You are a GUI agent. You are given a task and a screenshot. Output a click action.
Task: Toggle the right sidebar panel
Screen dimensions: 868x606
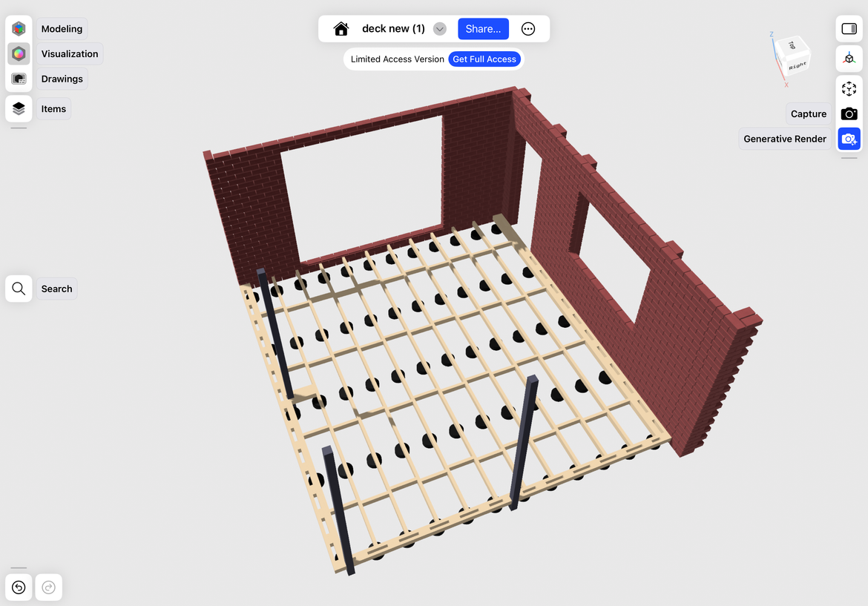tap(849, 29)
